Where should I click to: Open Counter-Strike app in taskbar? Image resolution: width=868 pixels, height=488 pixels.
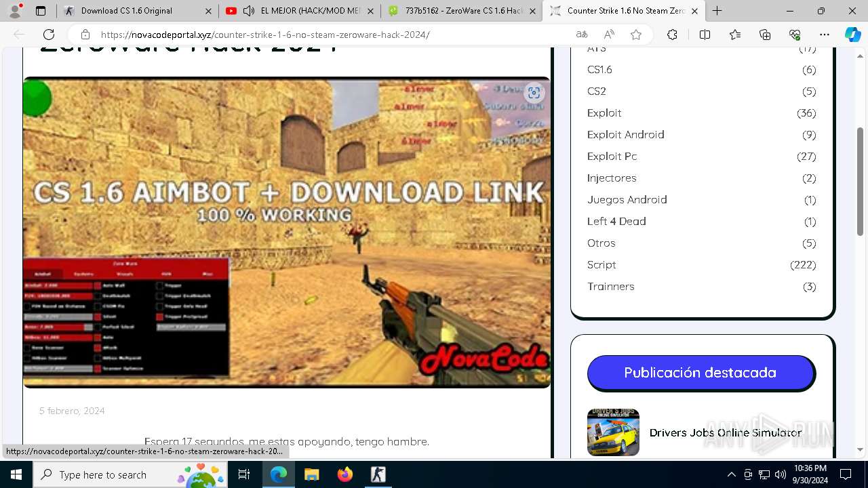click(x=378, y=474)
